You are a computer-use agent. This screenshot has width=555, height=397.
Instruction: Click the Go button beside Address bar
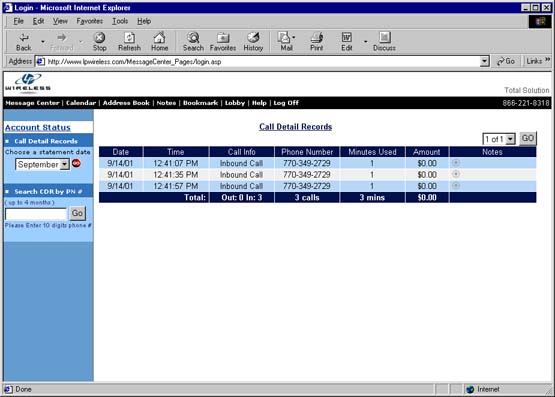pos(506,61)
